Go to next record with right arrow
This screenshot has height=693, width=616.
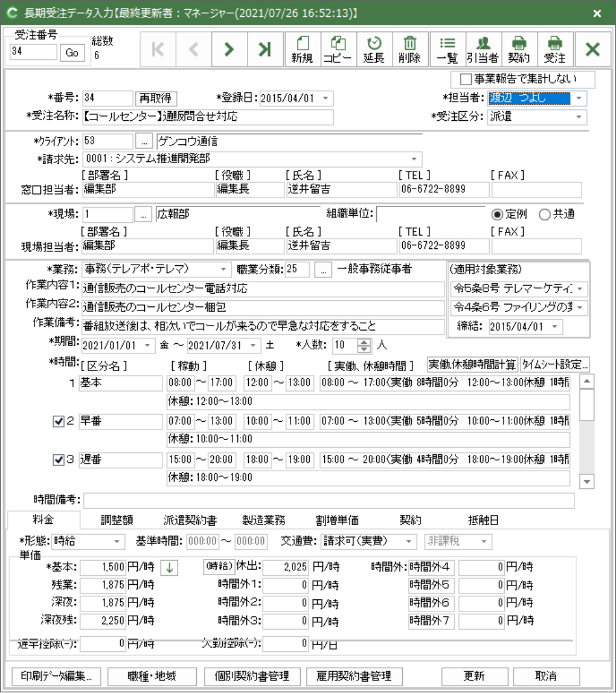[228, 50]
